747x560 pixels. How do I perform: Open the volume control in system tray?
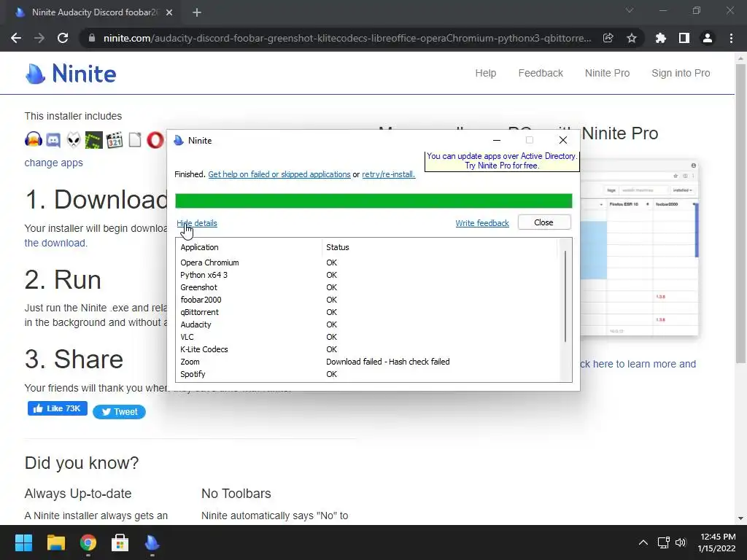click(681, 542)
